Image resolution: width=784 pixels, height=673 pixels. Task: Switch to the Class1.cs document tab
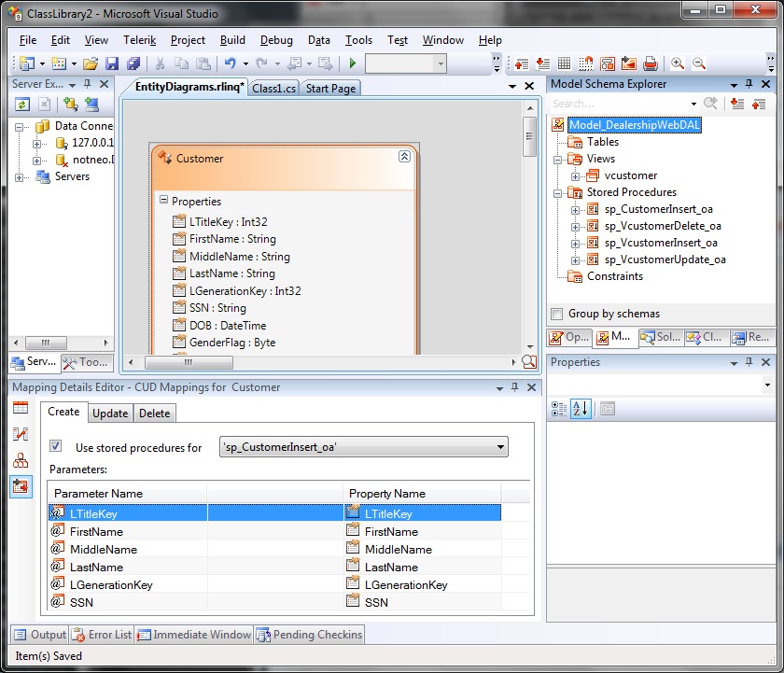[273, 89]
